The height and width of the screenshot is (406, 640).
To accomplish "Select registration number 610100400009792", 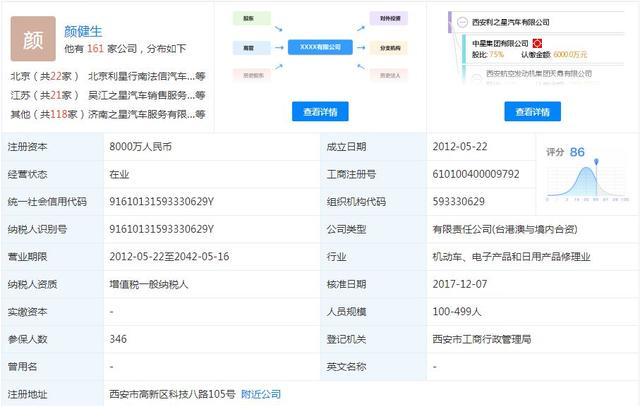I will 476,174.
